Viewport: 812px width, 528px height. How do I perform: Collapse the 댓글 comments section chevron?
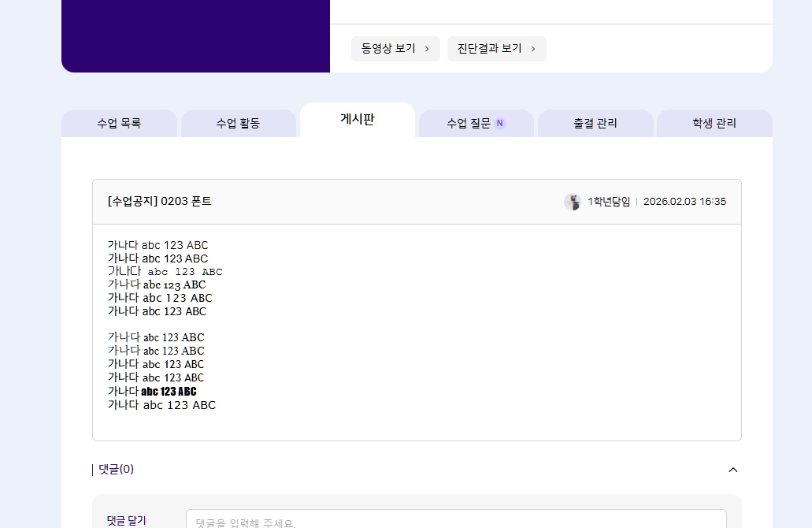click(733, 470)
